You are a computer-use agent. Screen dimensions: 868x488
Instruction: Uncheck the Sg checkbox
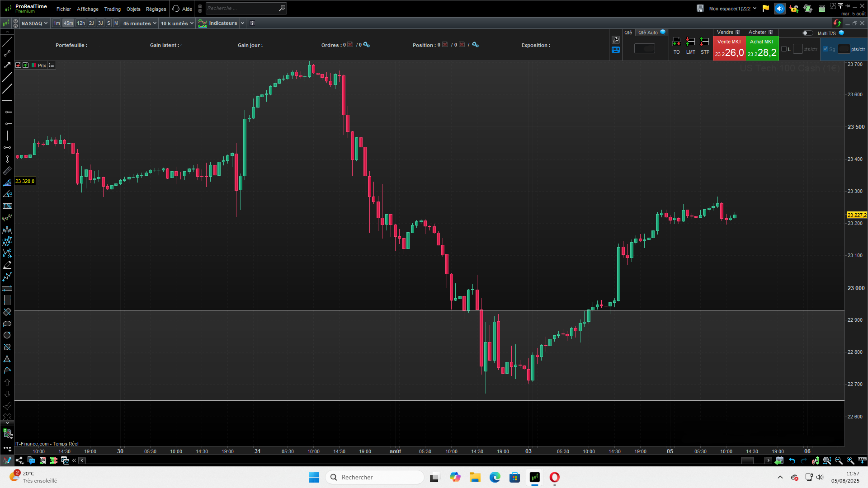pyautogui.click(x=826, y=49)
